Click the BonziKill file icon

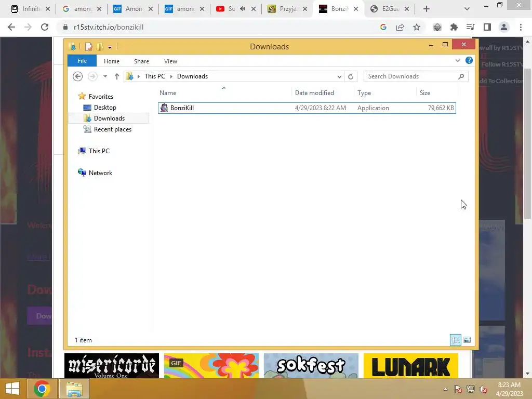pos(164,108)
